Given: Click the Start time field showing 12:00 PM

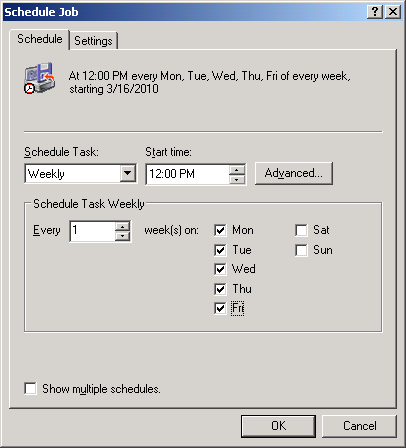Looking at the screenshot, I should [187, 174].
